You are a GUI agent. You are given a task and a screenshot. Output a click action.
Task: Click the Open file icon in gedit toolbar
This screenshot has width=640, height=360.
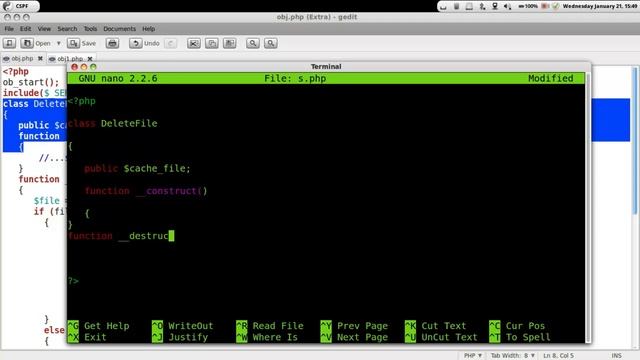pyautogui.click(x=27, y=43)
